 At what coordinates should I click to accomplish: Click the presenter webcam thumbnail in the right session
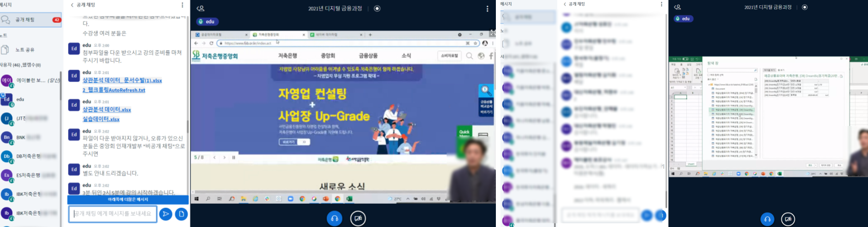[x=857, y=153]
